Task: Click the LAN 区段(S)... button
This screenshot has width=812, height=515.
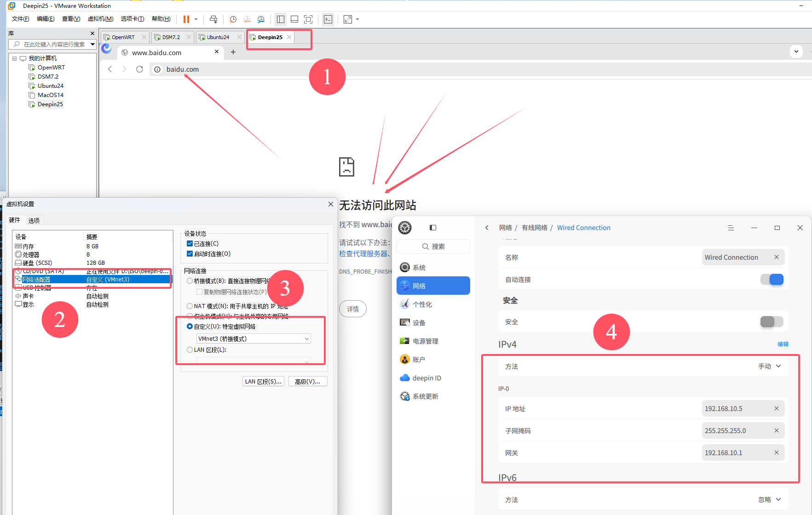Action: click(263, 381)
